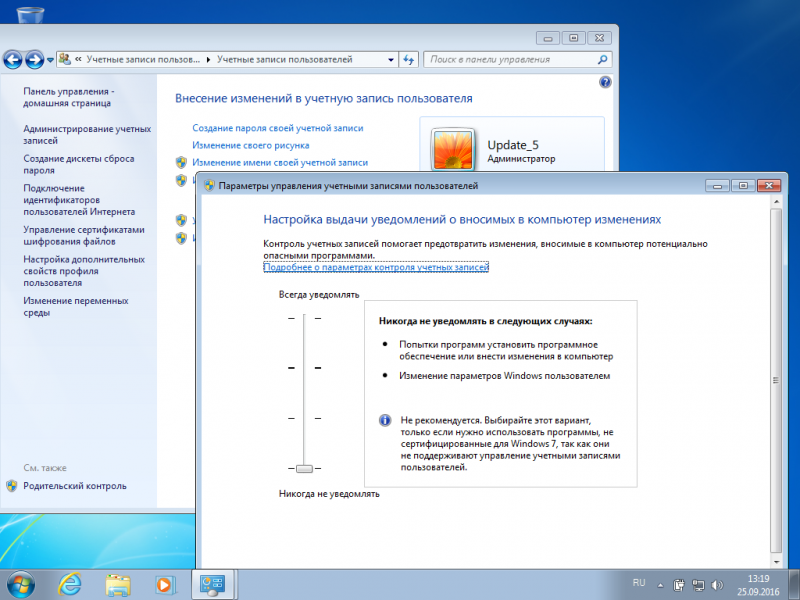Click the UAC slider thumb at the bottom
800x600 pixels.
[x=304, y=468]
